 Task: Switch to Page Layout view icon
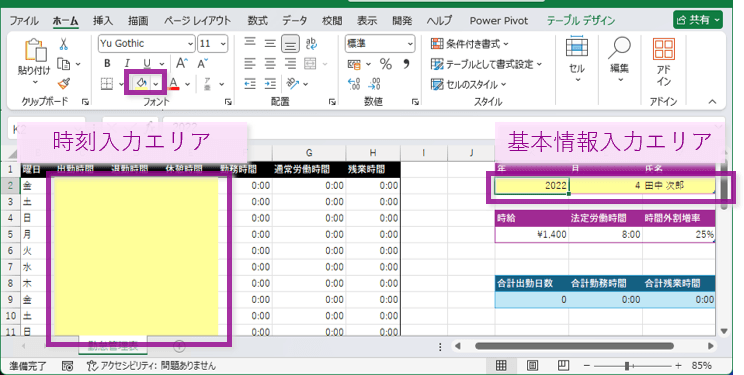[532, 365]
